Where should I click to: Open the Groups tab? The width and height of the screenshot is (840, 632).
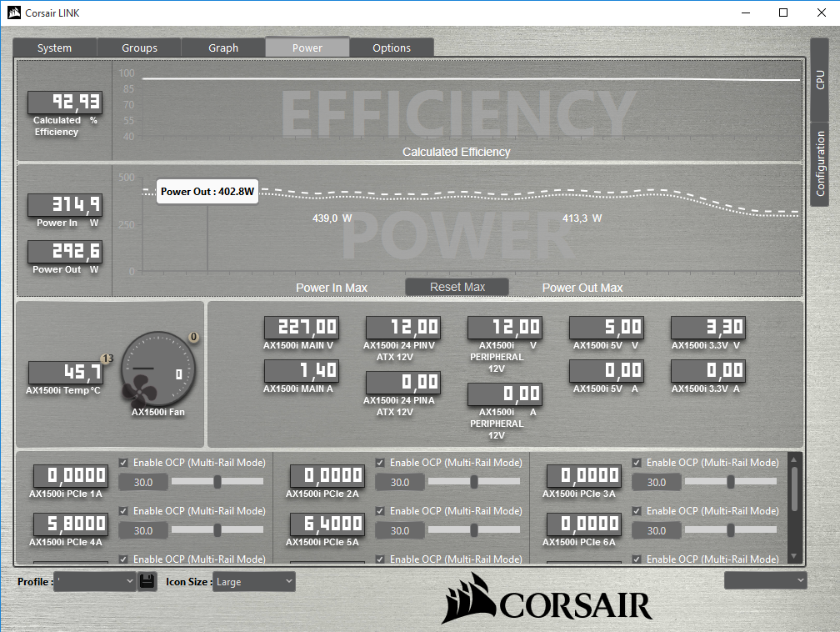(x=139, y=48)
